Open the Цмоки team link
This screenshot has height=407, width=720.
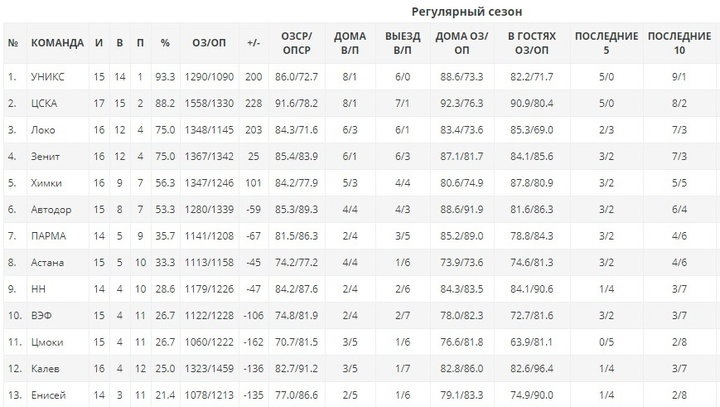point(48,343)
